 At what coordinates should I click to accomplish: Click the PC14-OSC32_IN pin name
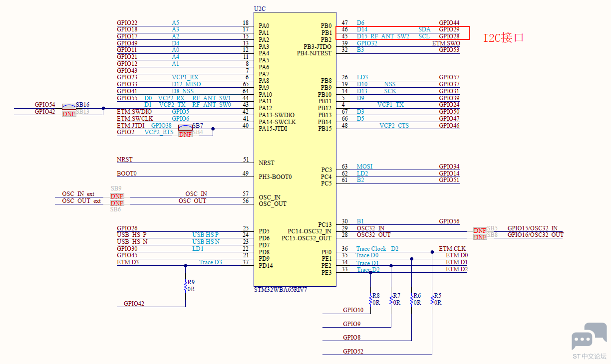coord(309,231)
